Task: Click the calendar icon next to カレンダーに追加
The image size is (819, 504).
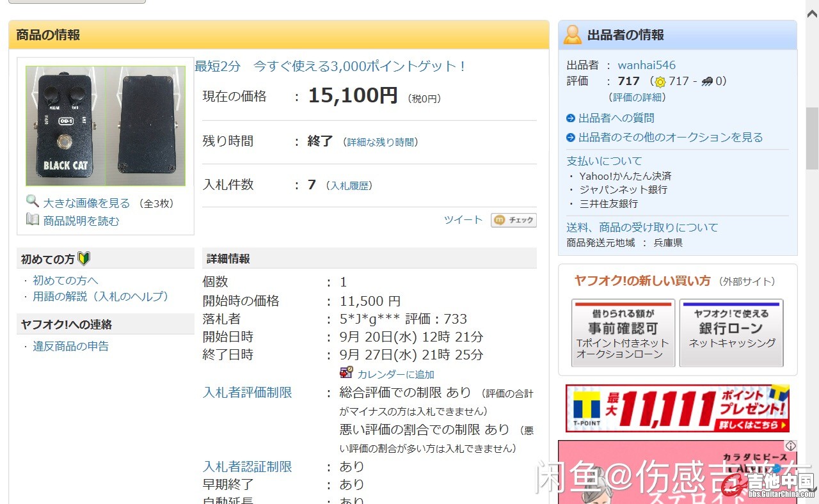Action: pos(346,373)
